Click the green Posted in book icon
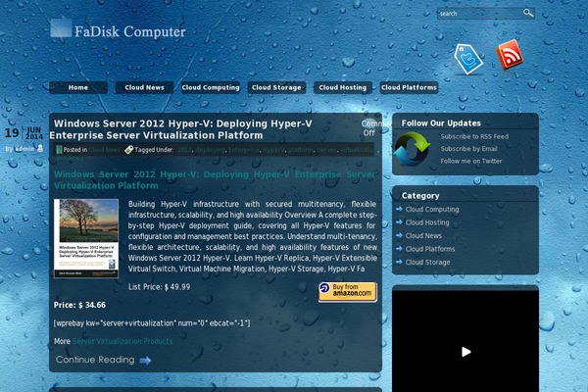588x392 pixels. (x=59, y=150)
